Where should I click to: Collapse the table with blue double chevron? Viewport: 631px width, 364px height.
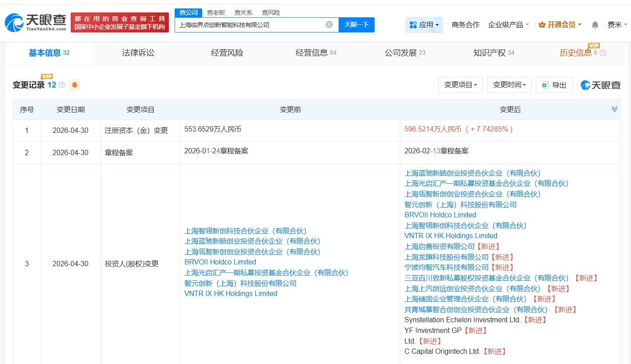click(x=615, y=109)
